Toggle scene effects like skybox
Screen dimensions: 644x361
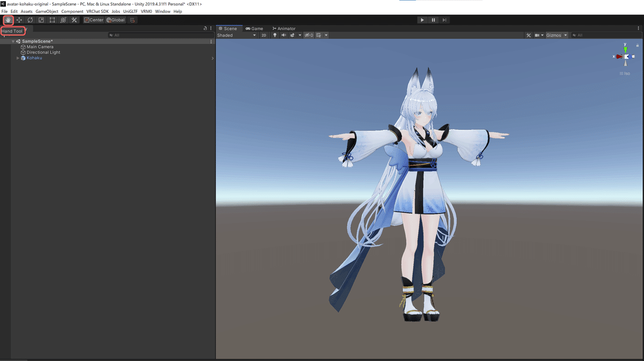coord(292,35)
